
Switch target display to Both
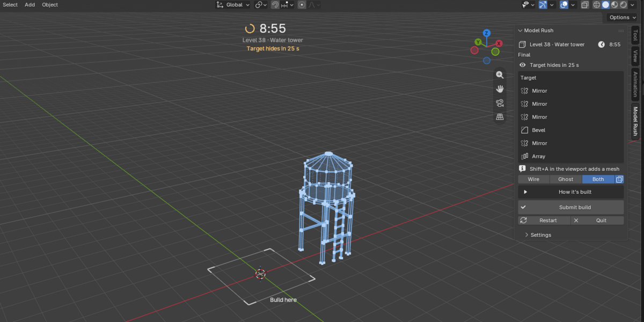(x=598, y=179)
